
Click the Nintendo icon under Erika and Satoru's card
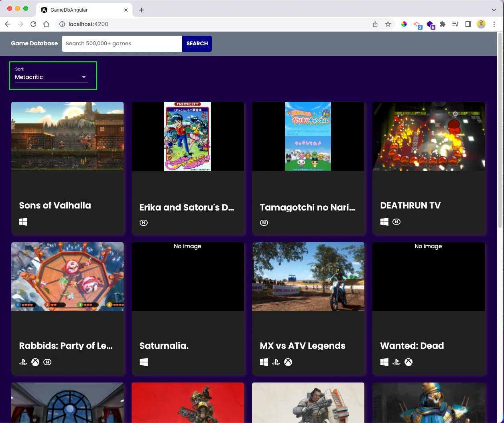(144, 223)
